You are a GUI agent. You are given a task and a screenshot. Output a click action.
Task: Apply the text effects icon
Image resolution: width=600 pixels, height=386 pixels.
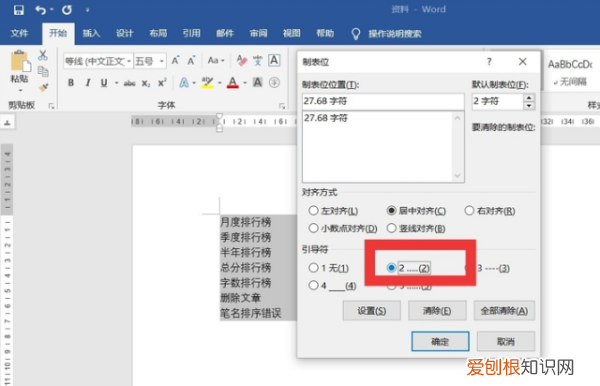coord(184,83)
